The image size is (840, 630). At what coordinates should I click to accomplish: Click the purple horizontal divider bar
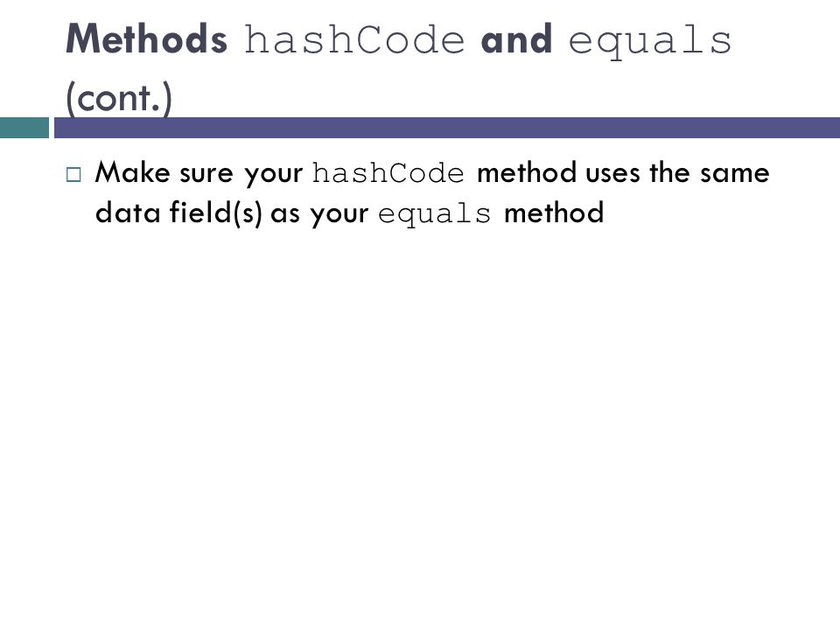pyautogui.click(x=447, y=128)
